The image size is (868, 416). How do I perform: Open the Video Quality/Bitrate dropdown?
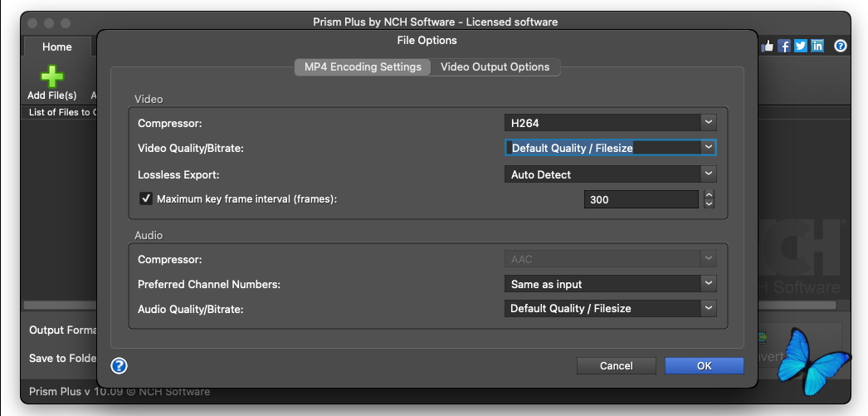[610, 148]
